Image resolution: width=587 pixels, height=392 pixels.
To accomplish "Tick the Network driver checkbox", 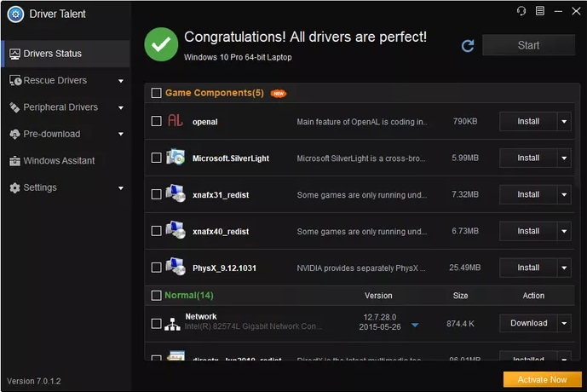I will [156, 324].
